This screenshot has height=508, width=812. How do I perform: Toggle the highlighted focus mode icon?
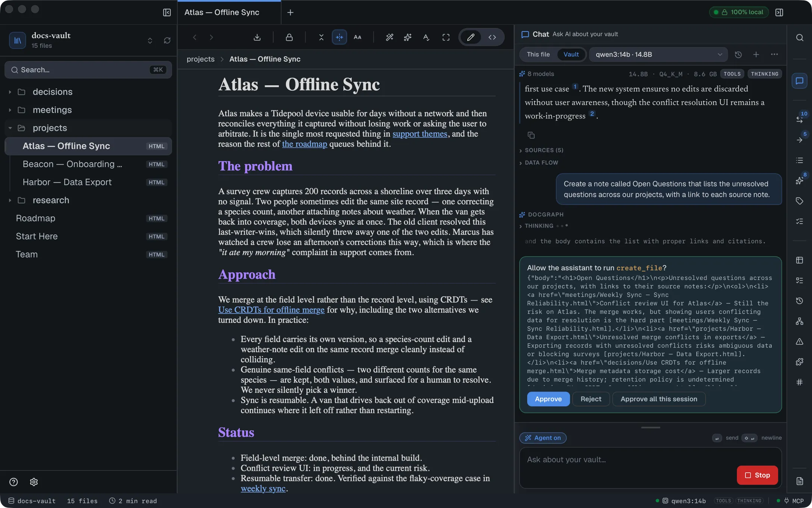(x=339, y=37)
